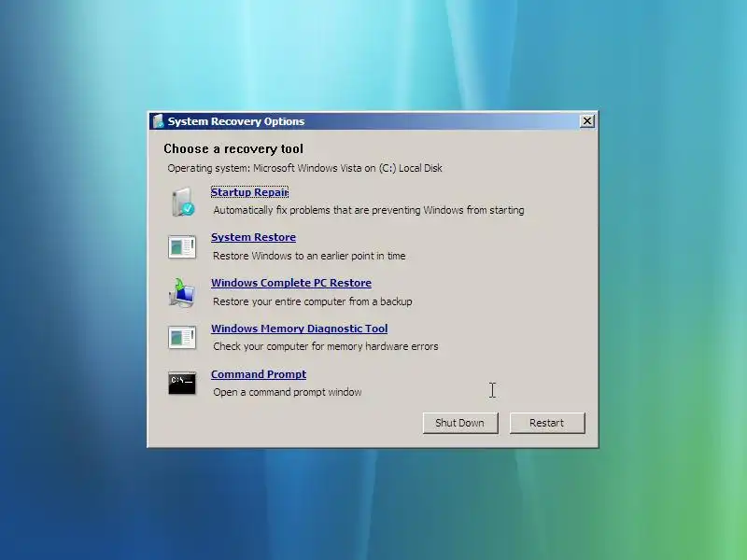Select the 'Choose a recovery tool' heading
The width and height of the screenshot is (747, 560).
click(x=233, y=149)
